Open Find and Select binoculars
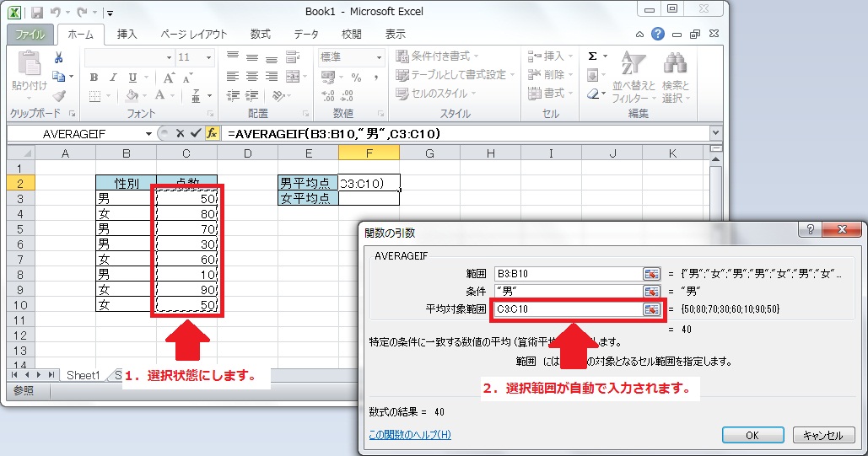The height and width of the screenshot is (456, 868). click(x=676, y=78)
